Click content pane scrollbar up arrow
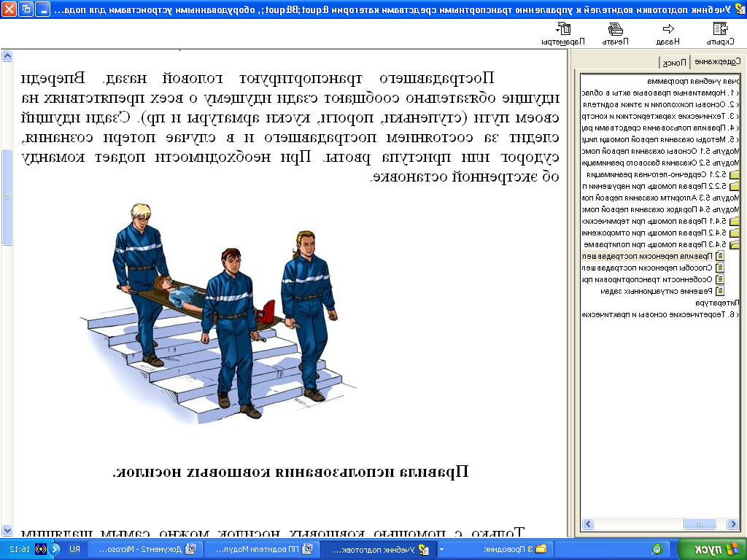This screenshot has height=560, width=747. 7,55
